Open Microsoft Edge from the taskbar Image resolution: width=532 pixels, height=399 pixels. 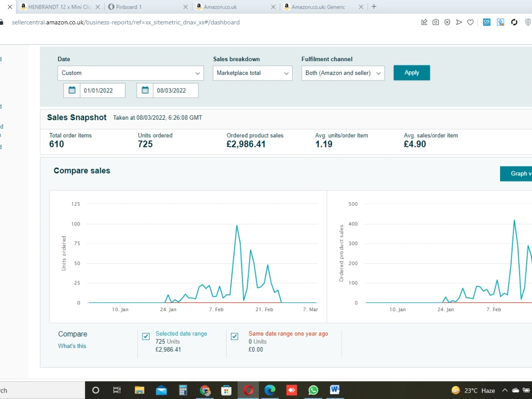(270, 390)
